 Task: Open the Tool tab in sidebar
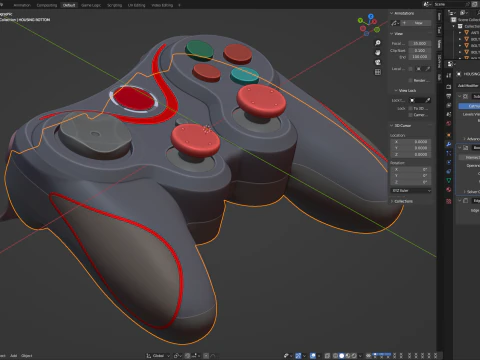[x=439, y=30]
